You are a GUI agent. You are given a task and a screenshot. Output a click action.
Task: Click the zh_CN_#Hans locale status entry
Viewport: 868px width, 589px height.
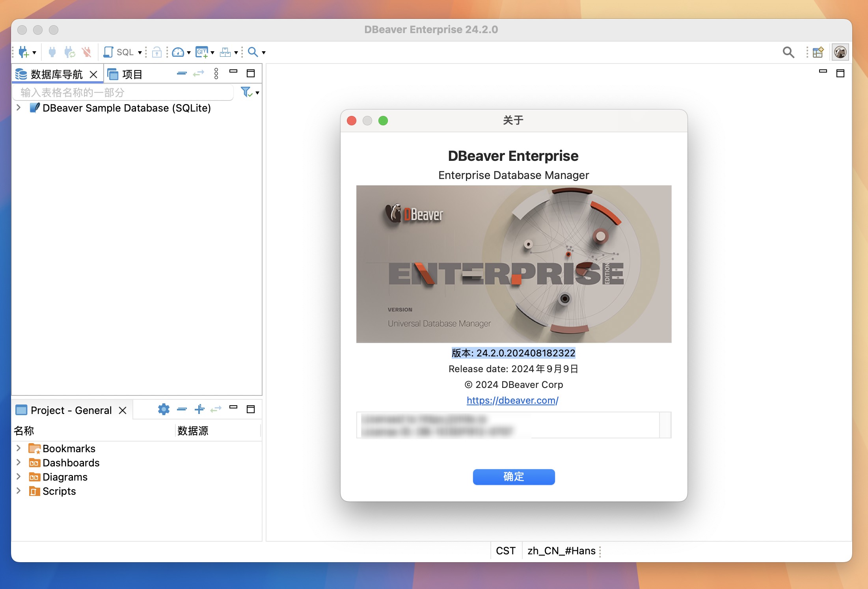point(561,551)
